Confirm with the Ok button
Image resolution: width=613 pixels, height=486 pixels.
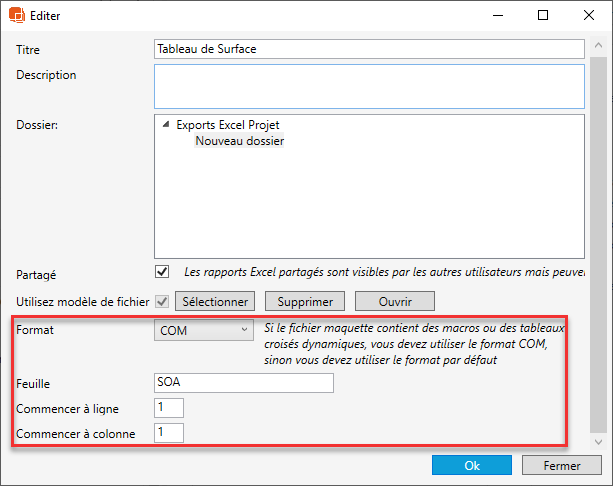click(472, 466)
